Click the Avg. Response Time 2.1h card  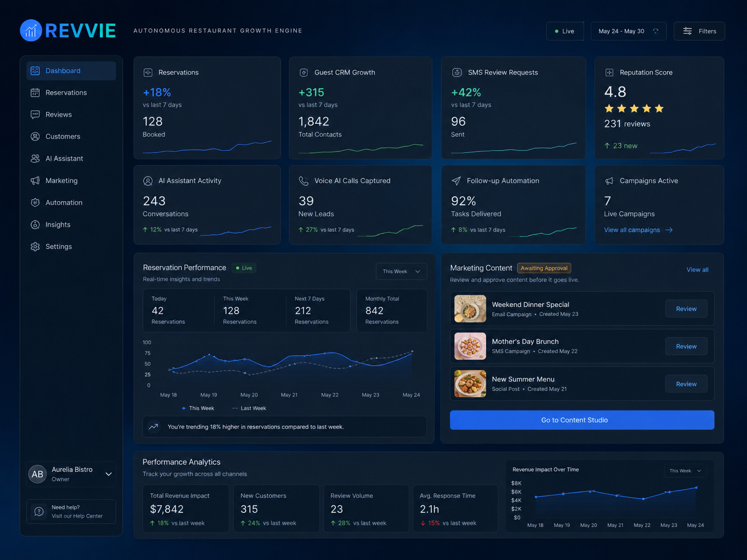456,508
